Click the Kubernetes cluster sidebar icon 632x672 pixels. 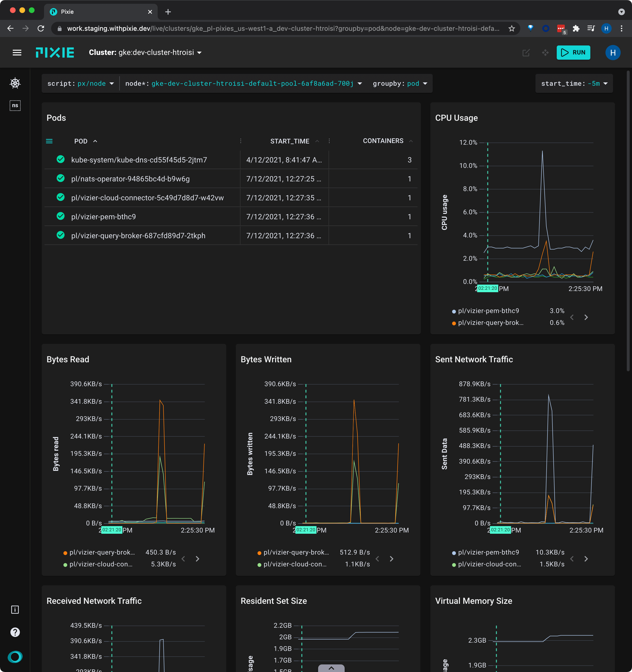coord(15,83)
